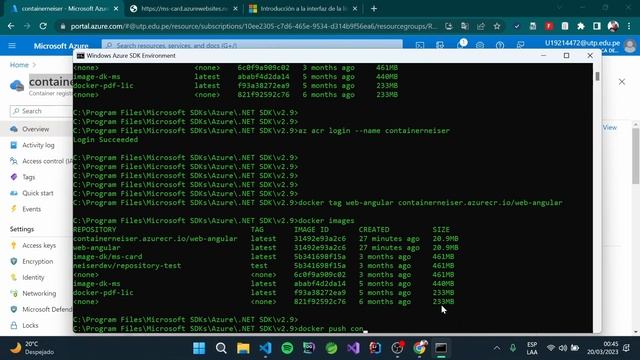Viewport: 640px width, 360px height.
Task: Click the sidebar Search field
Action: 41,111
